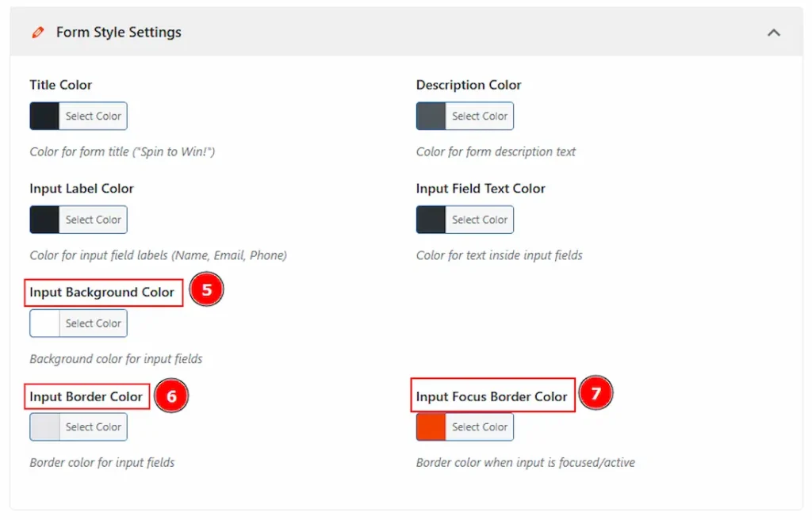
Task: Click Select Color under Input Label Color
Action: (x=93, y=220)
